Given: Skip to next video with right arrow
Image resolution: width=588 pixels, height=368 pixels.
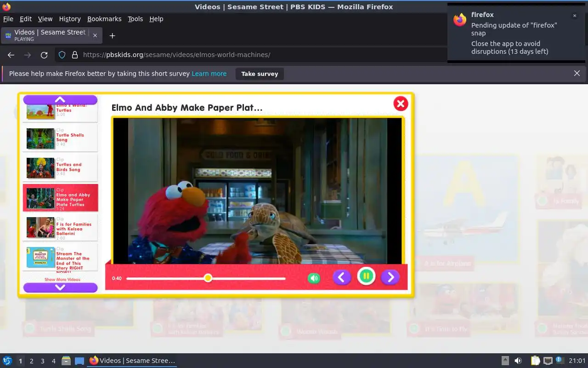Looking at the screenshot, I should [390, 277].
